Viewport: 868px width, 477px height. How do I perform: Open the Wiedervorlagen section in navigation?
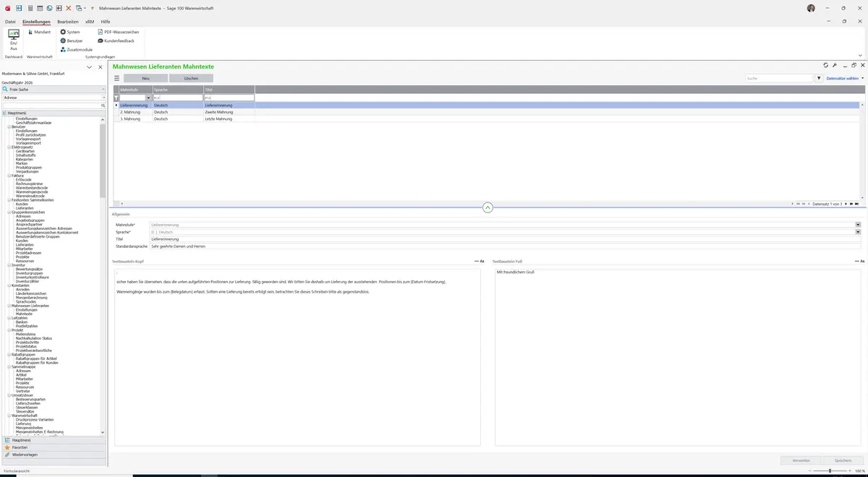pyautogui.click(x=54, y=455)
